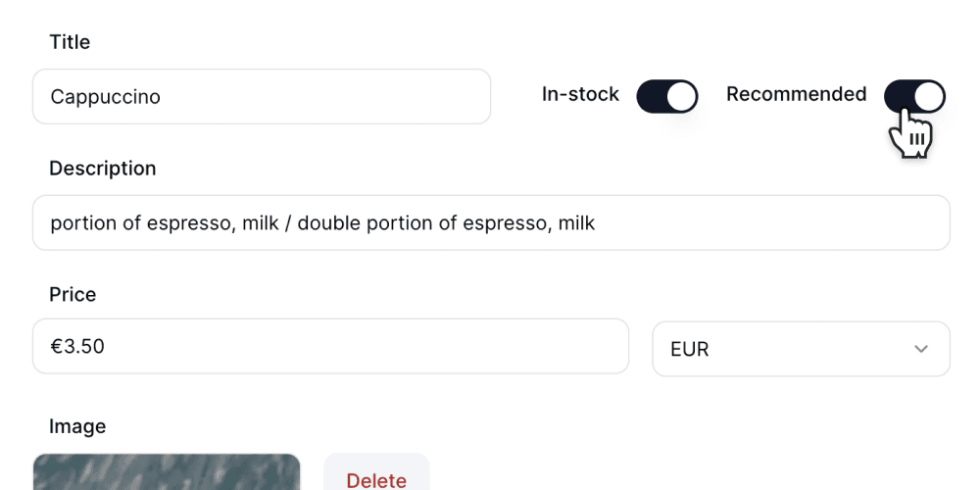This screenshot has height=490, width=980.
Task: Click the white knob of In-stock toggle
Action: 682,96
